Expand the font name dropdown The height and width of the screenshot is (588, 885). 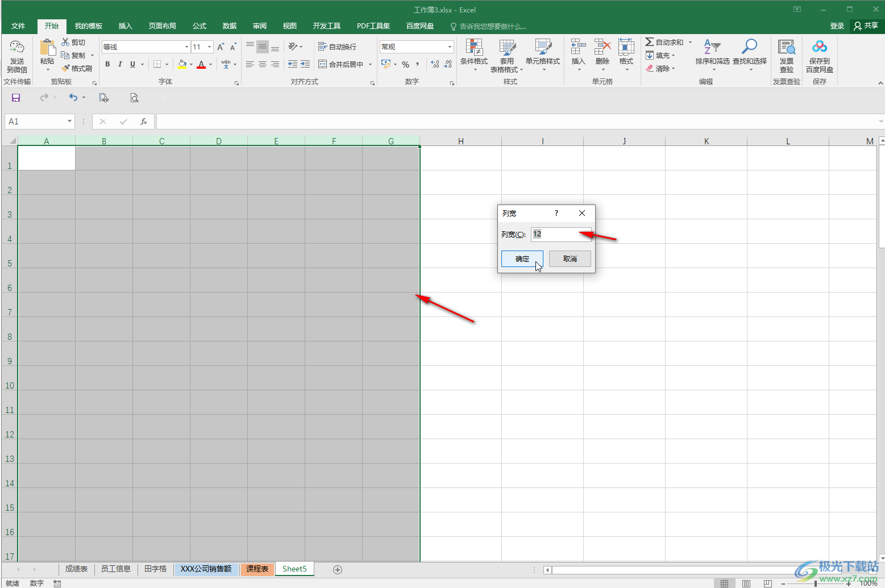(x=186, y=47)
